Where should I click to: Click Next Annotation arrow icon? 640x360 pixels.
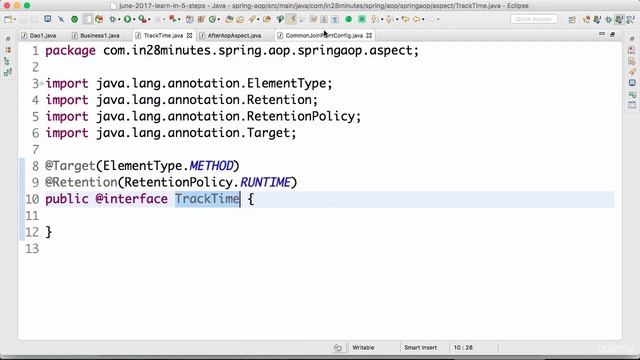click(375, 19)
